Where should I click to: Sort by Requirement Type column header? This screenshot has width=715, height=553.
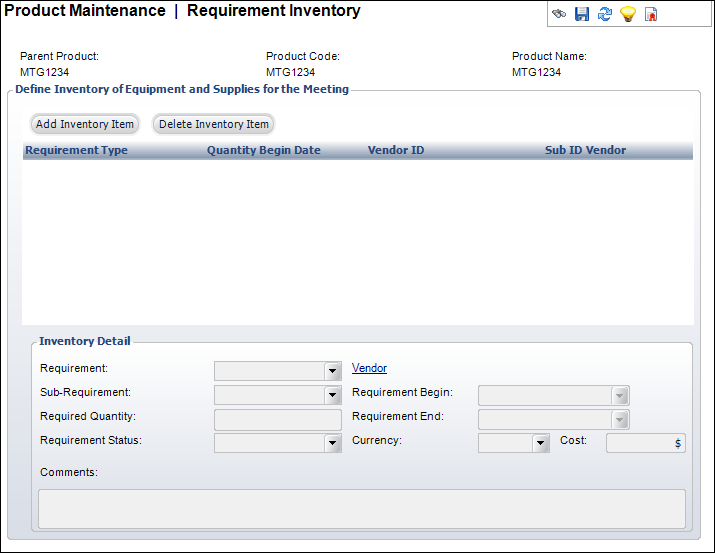[77, 151]
